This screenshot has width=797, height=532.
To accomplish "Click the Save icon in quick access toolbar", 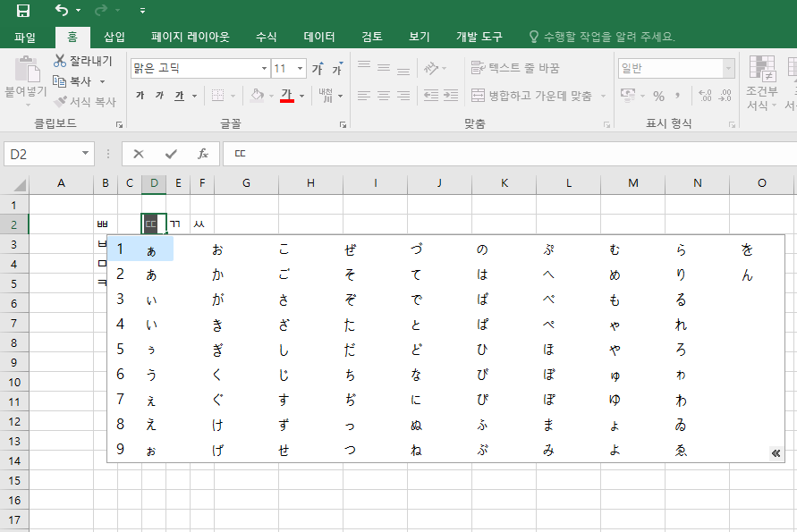I will [x=23, y=10].
